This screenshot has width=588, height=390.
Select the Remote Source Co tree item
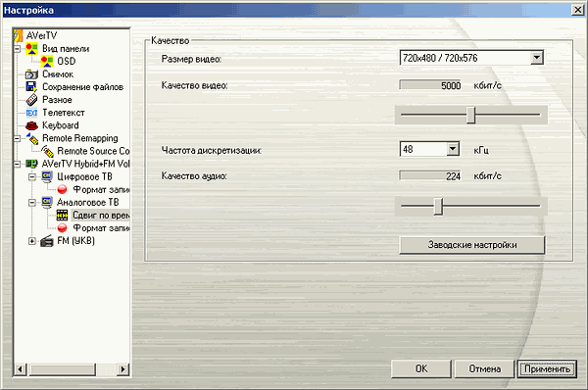[93, 151]
